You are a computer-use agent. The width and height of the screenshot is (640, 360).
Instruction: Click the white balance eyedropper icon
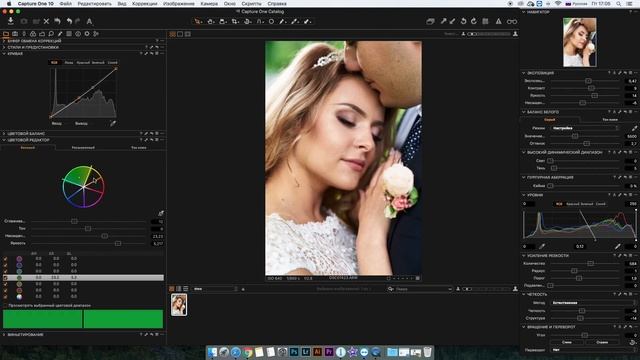[634, 128]
